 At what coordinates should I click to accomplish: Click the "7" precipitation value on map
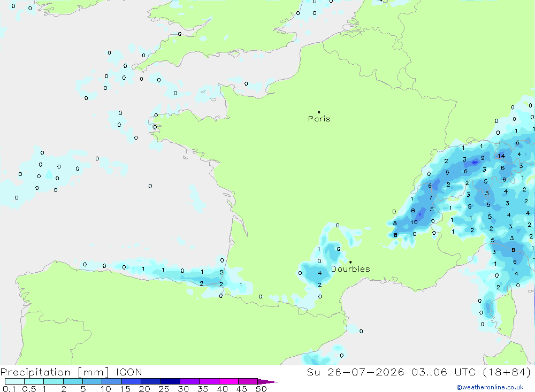point(431,197)
